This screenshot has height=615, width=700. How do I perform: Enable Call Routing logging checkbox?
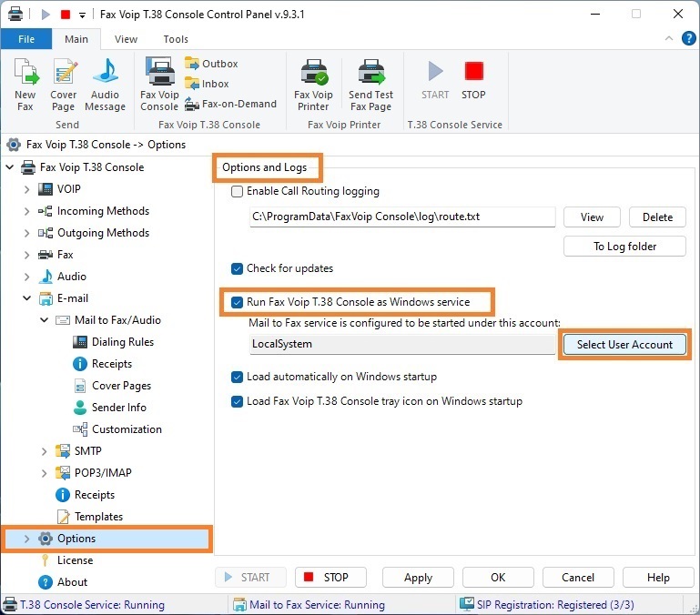(237, 191)
